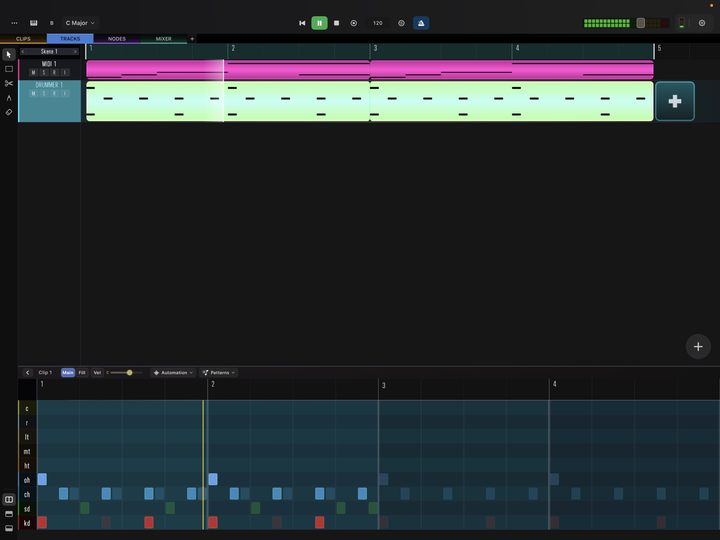Viewport: 720px width, 540px height.
Task: Arm record on DRUMMER 1 track
Action: (x=54, y=94)
